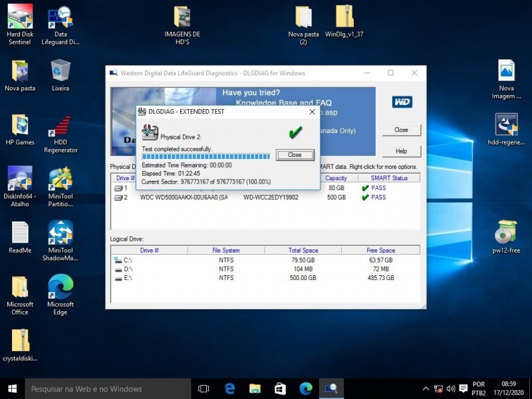This screenshot has width=532, height=399.
Task: Click Close button in main WD diagnostics window
Action: click(402, 130)
